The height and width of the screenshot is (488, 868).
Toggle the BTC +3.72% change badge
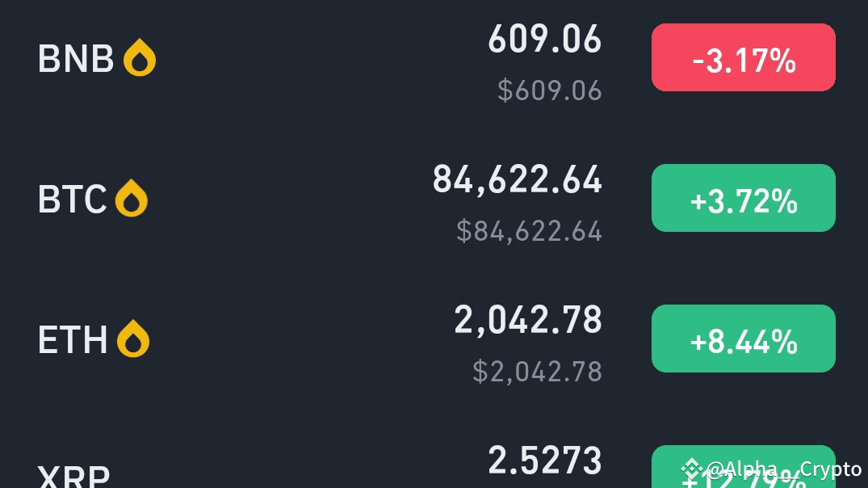click(x=744, y=198)
